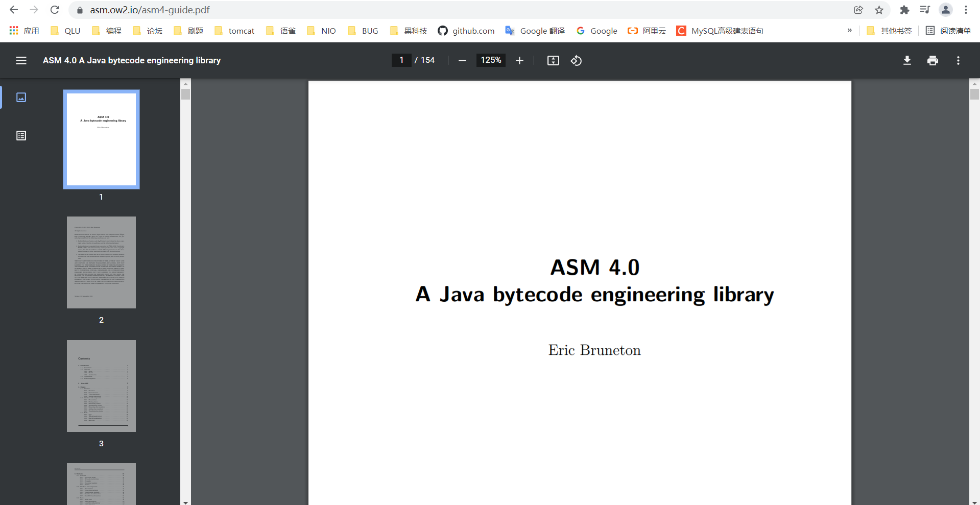This screenshot has width=980, height=505.
Task: Open the 黑科技 bookmark folder
Action: [x=409, y=31]
